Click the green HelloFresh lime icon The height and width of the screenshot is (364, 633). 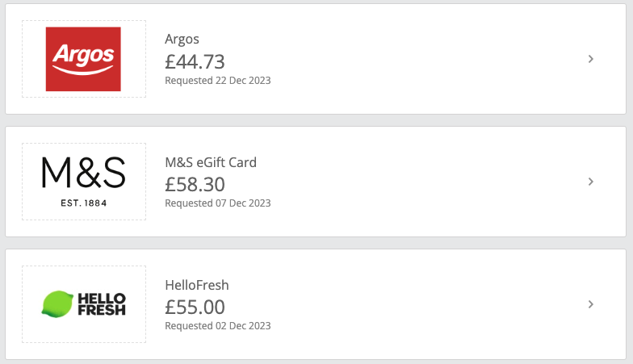coord(57,303)
